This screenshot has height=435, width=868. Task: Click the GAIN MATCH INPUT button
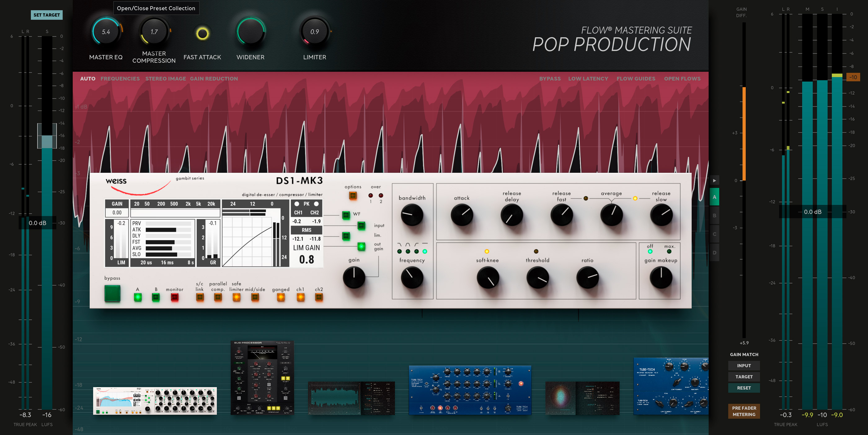coord(744,365)
